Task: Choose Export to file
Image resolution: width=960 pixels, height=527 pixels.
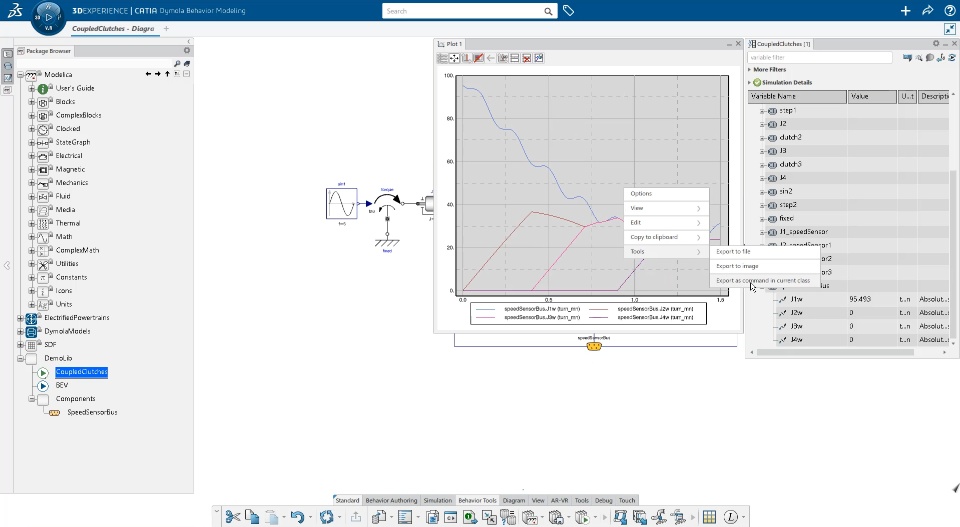Action: tap(764, 252)
